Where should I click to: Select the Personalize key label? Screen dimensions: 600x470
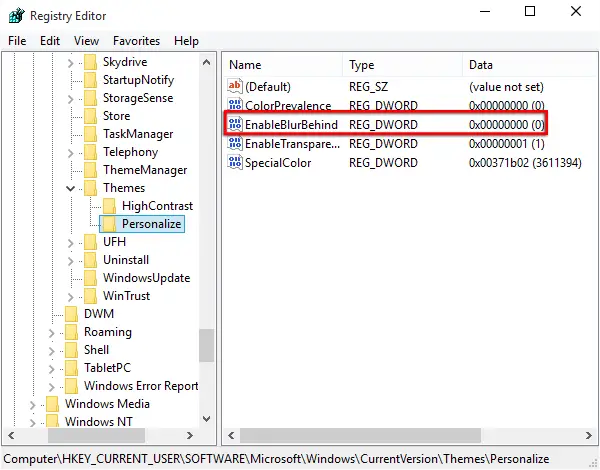tap(152, 224)
